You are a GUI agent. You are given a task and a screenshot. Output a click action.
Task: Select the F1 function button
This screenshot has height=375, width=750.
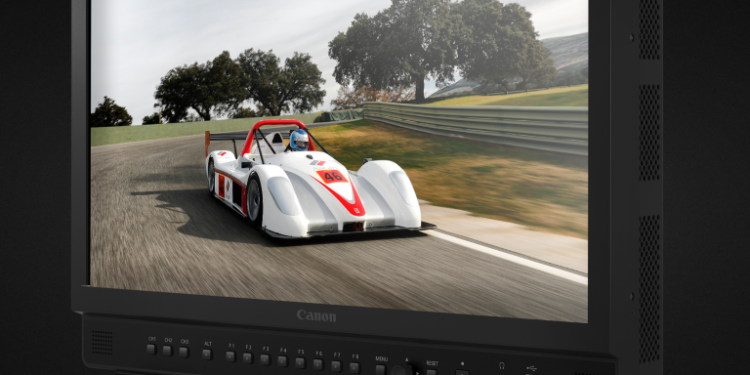tap(231, 356)
